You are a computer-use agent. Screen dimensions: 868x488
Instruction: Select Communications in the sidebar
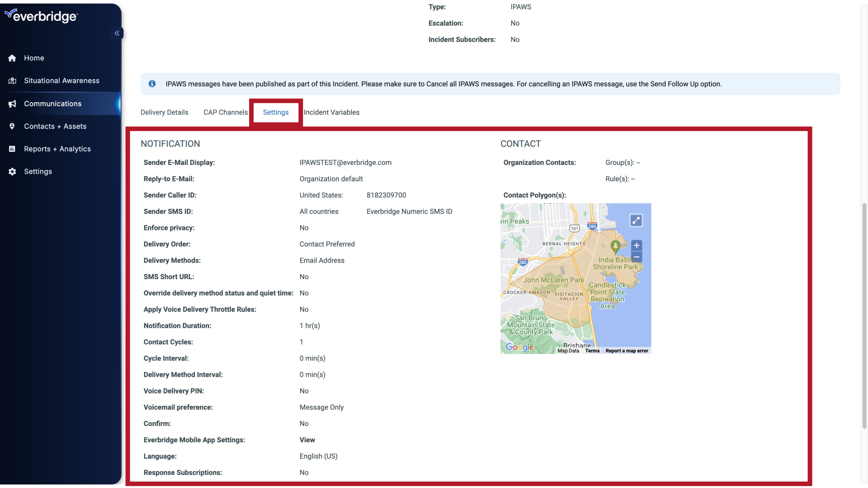click(x=52, y=104)
